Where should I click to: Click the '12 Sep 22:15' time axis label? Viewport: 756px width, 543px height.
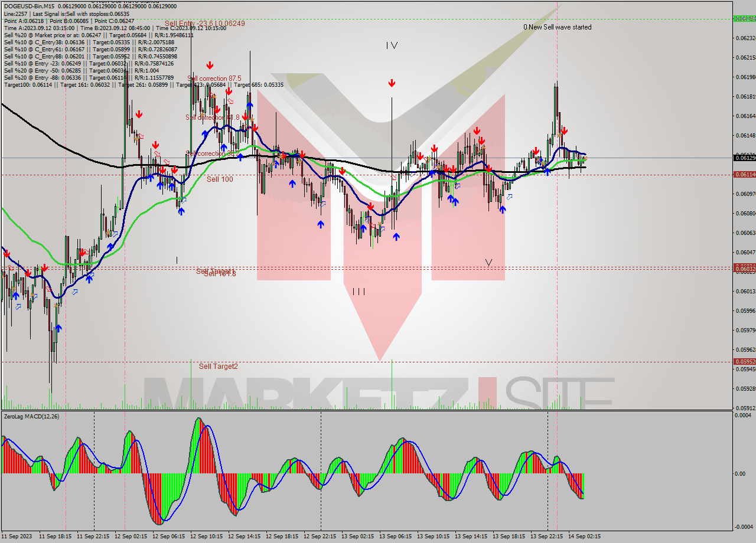pos(320,537)
